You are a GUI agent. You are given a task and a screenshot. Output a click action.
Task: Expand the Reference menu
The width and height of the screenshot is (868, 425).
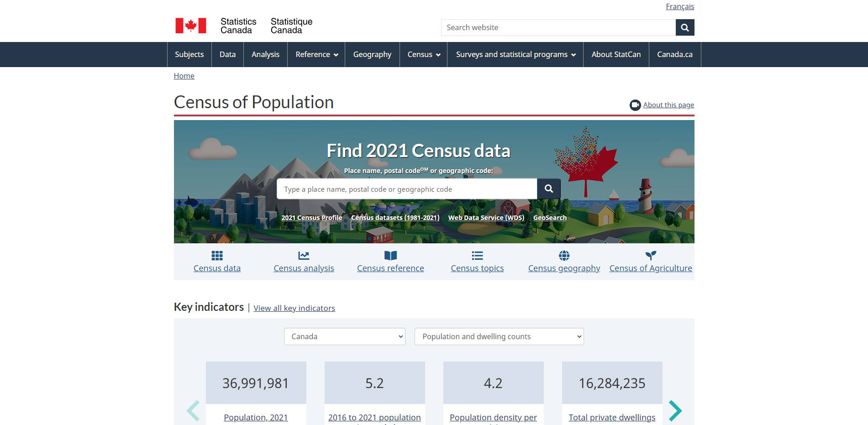316,55
